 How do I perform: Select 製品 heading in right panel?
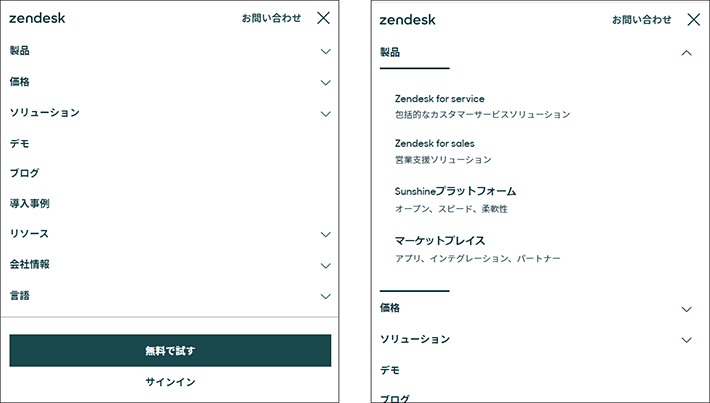[x=390, y=53]
